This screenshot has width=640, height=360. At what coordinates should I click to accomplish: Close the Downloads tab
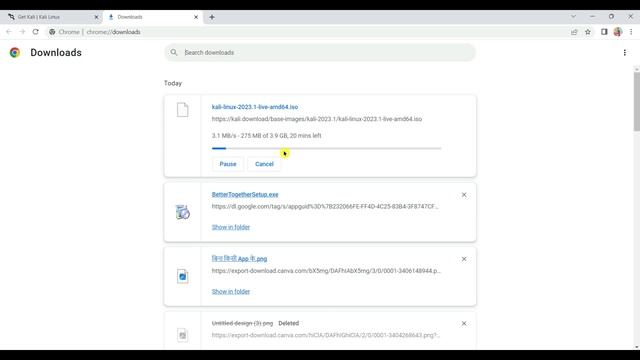(196, 17)
